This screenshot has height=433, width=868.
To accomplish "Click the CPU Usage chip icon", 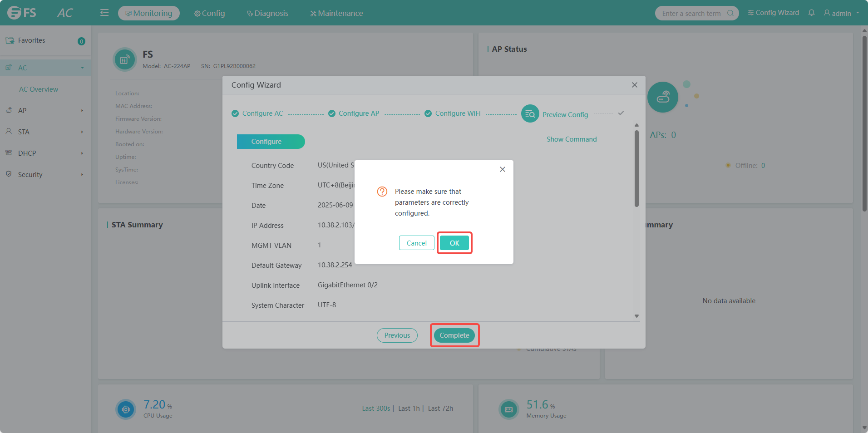I will (126, 409).
